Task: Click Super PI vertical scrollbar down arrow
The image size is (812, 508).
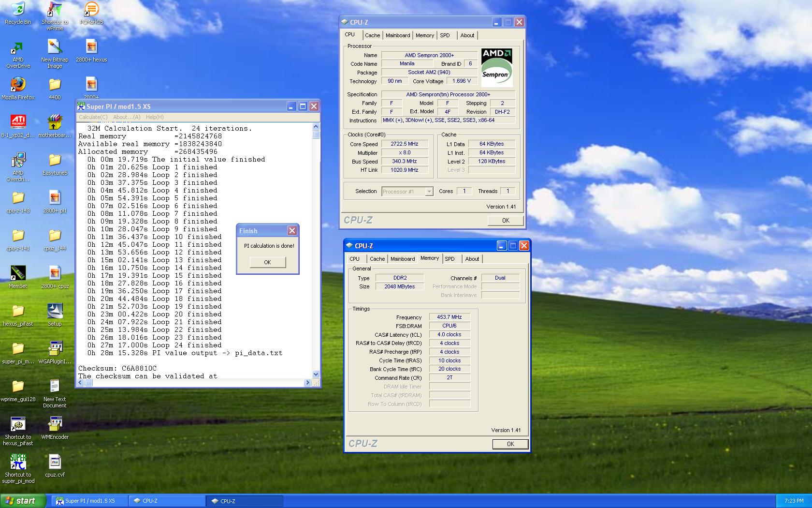Action: pos(316,374)
